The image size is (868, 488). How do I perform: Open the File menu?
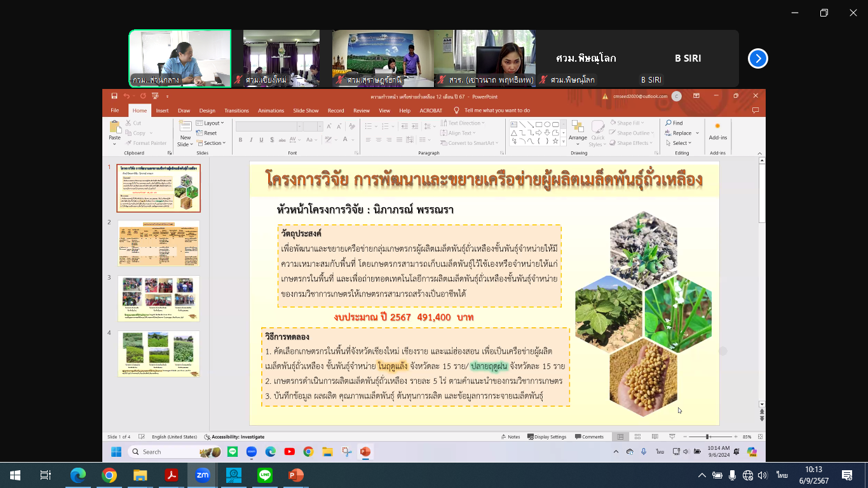[x=115, y=111]
